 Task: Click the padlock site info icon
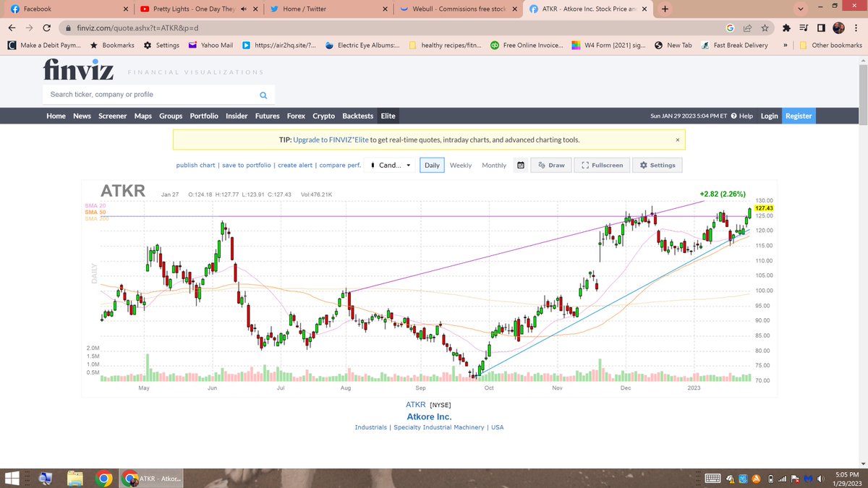[x=69, y=27]
